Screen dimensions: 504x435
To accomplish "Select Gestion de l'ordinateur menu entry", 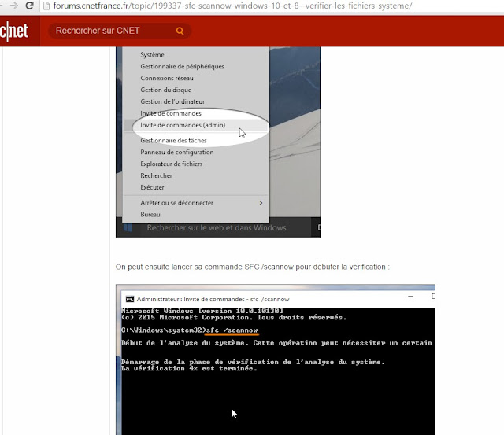I will click(172, 101).
